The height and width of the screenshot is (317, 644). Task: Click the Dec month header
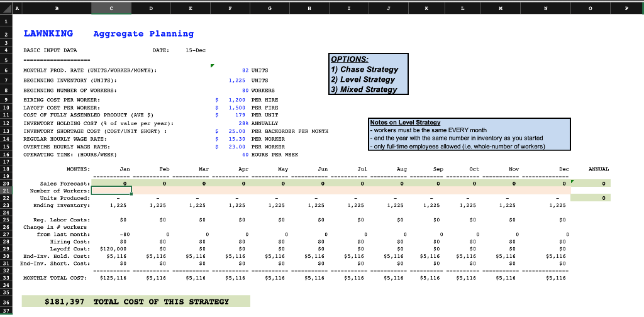pyautogui.click(x=564, y=169)
